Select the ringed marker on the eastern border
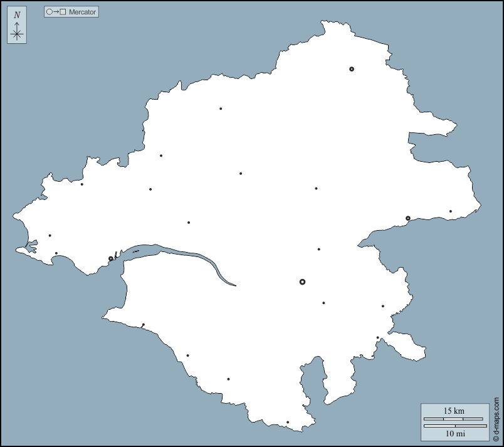This screenshot has width=504, height=447. pyautogui.click(x=408, y=218)
